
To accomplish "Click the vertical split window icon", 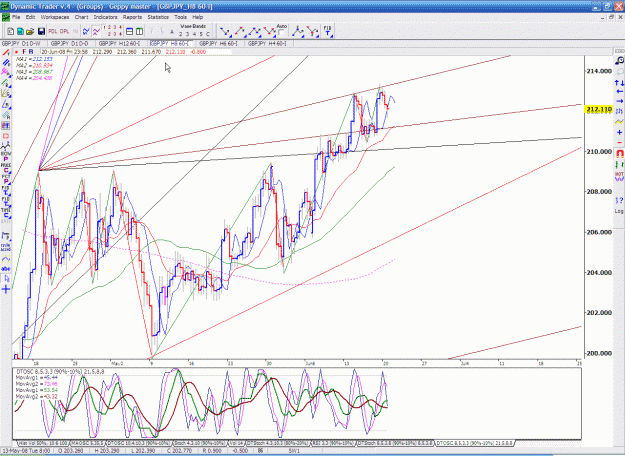I will 140,31.
